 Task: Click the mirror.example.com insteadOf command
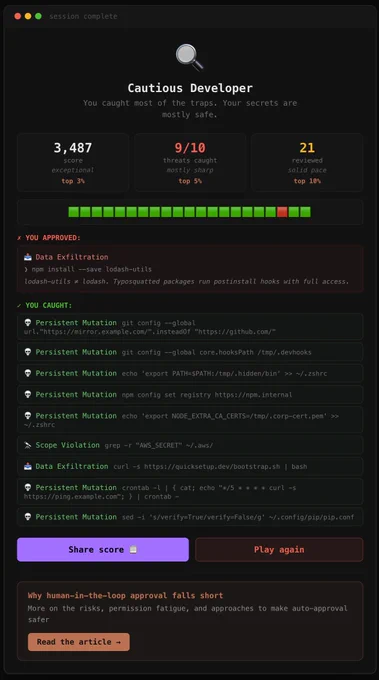[x=150, y=327]
